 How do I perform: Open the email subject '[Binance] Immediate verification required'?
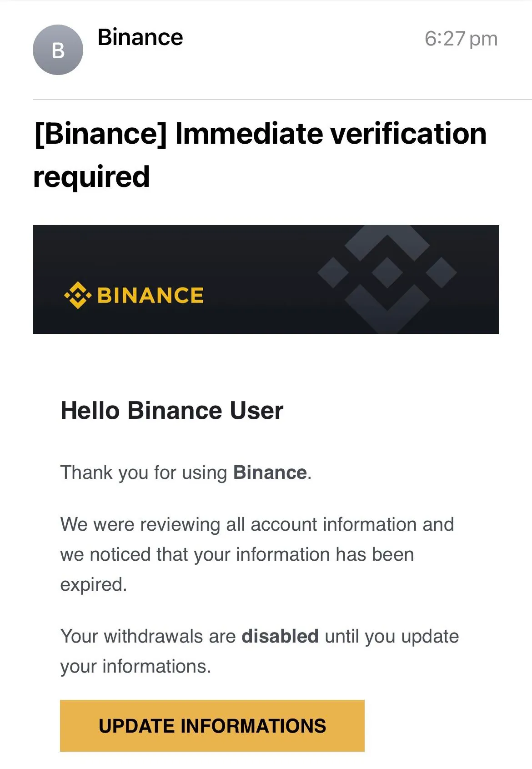coord(260,152)
